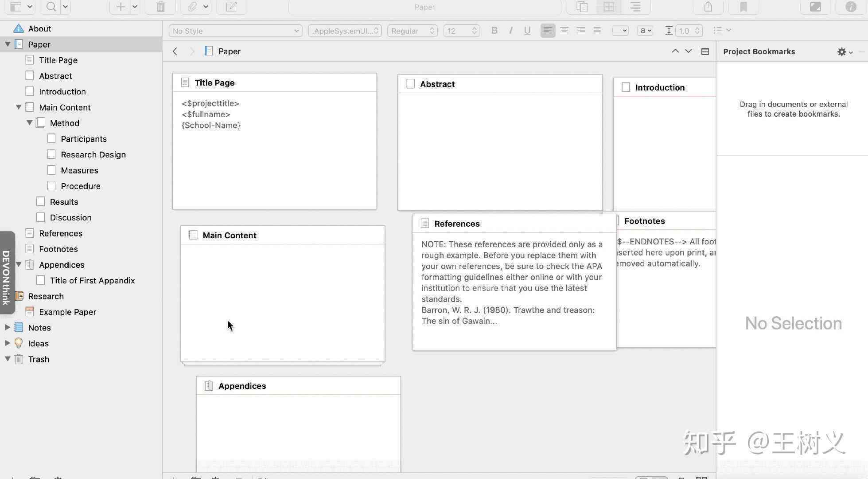Add a new document with the plus icon

click(x=121, y=7)
